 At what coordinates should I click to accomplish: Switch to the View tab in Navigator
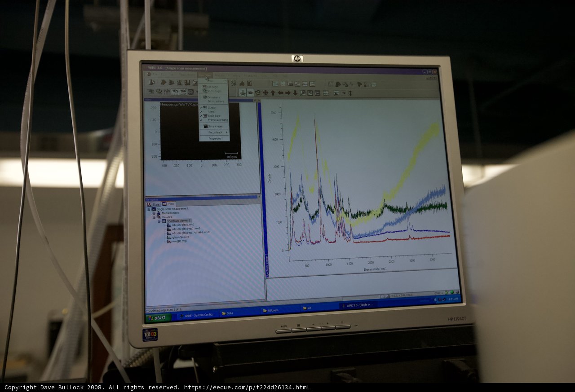[x=169, y=204]
